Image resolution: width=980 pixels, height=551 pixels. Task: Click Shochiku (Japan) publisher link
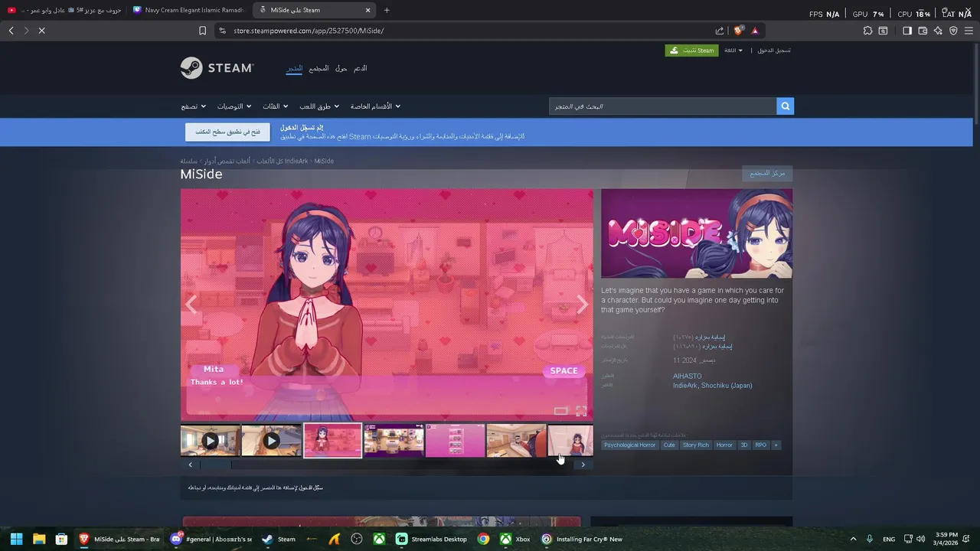click(x=727, y=385)
